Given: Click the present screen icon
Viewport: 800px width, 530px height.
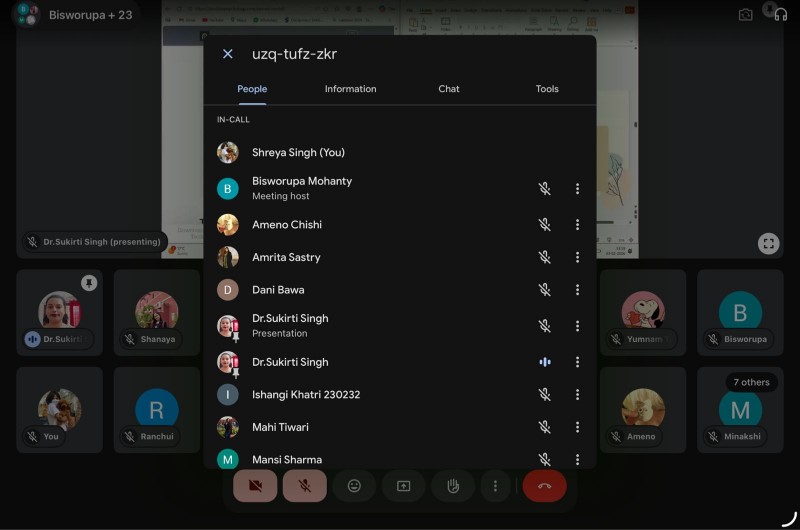Looking at the screenshot, I should tap(403, 486).
